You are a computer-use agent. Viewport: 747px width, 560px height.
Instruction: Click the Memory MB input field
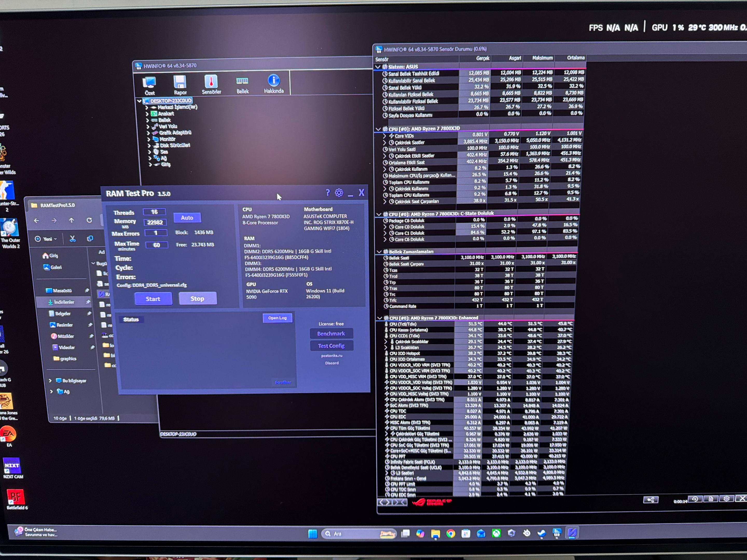[x=155, y=222]
